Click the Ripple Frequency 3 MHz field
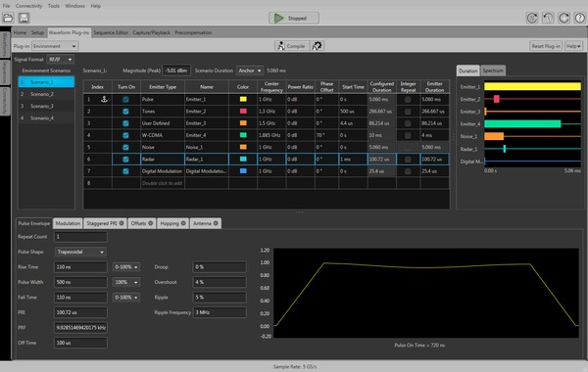Screen dimensions: 588x372 [x=220, y=312]
